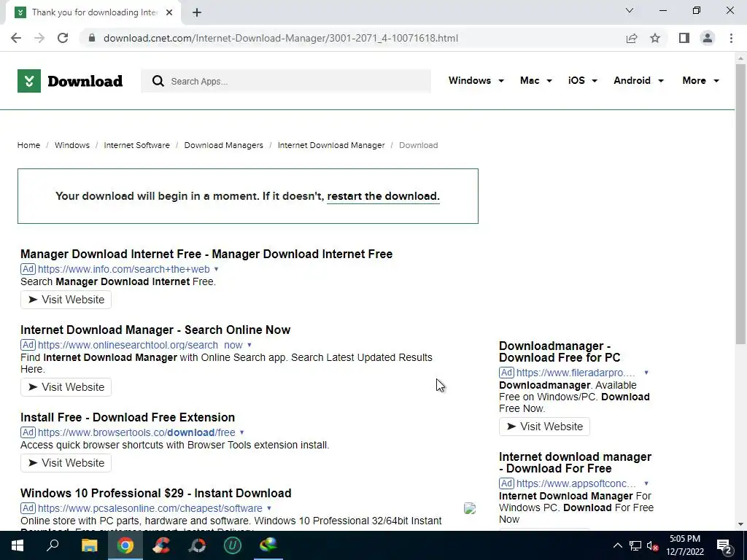Click Visit Website under browsertools ad
This screenshot has width=747, height=560.
(66, 463)
